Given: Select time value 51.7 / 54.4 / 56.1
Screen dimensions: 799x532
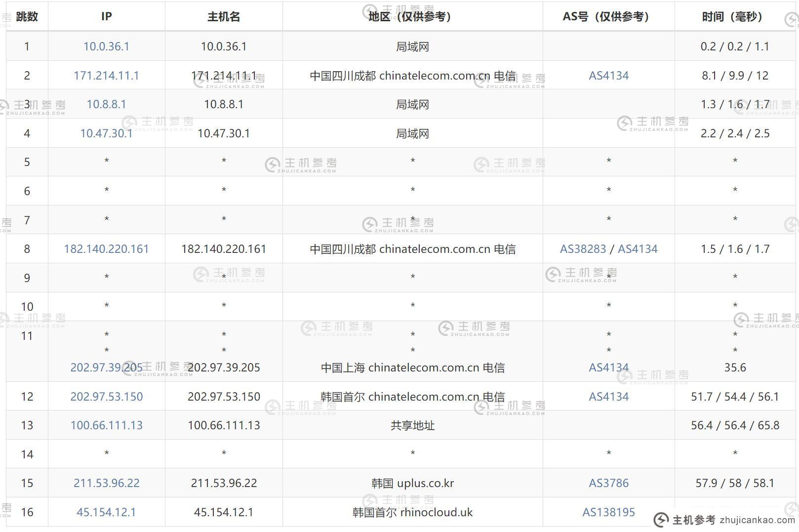Looking at the screenshot, I should [735, 397].
